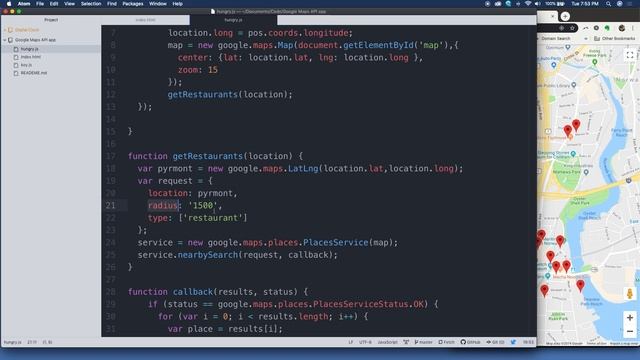Click the macOS Spotlight search icon
This screenshot has width=640, height=360.
point(609,4)
